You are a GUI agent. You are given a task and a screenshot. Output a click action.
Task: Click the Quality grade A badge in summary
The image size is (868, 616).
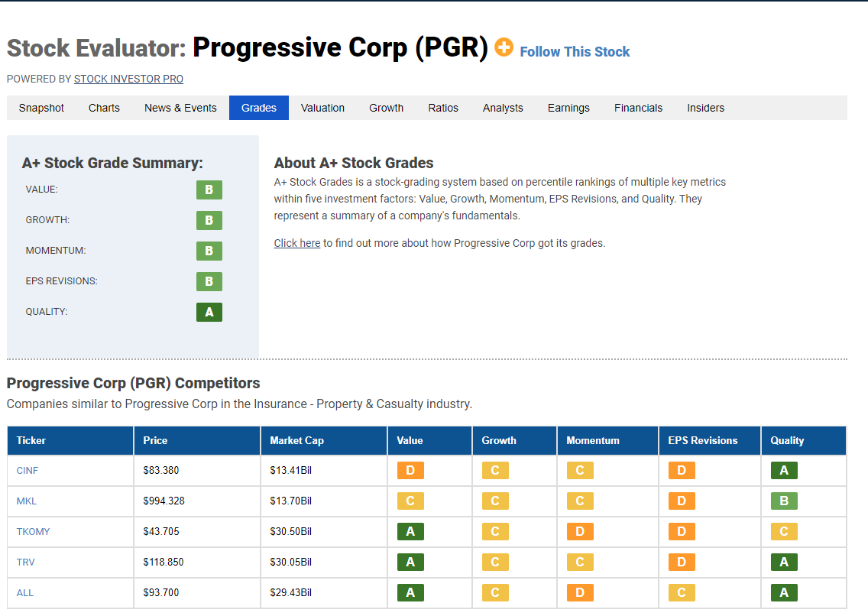click(x=209, y=312)
